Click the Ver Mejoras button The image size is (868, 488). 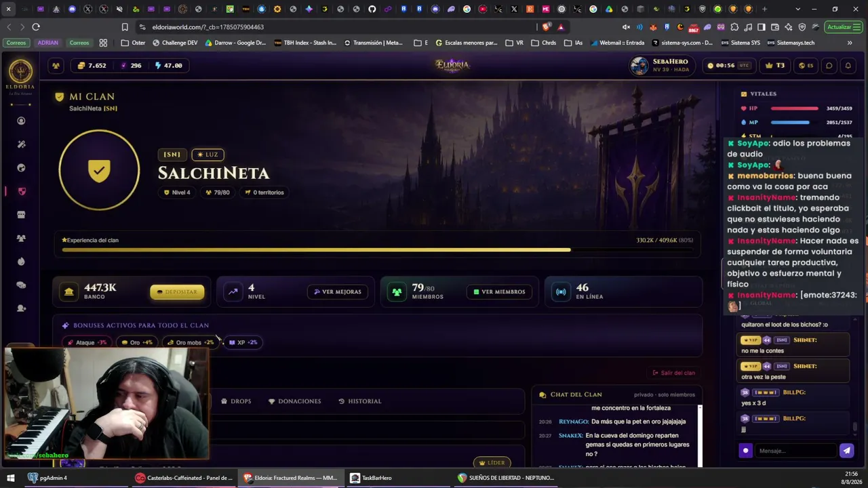point(336,292)
